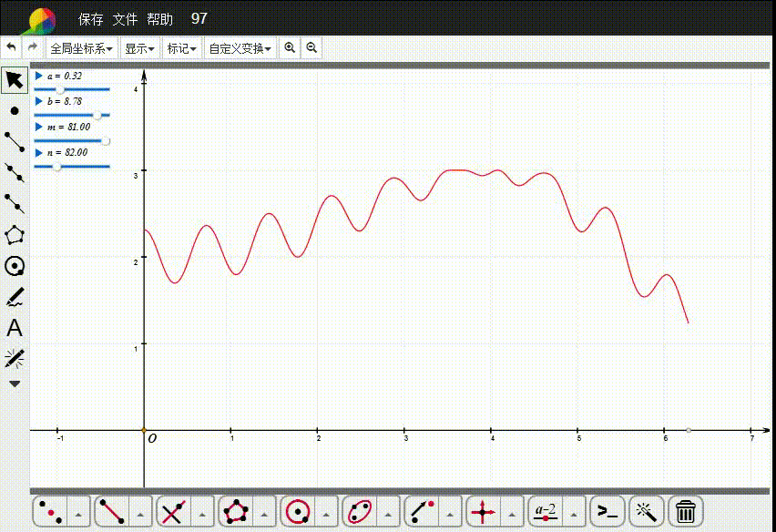Screen dimensions: 776x532
Task: Click the number 97 in header
Action: [199, 19]
